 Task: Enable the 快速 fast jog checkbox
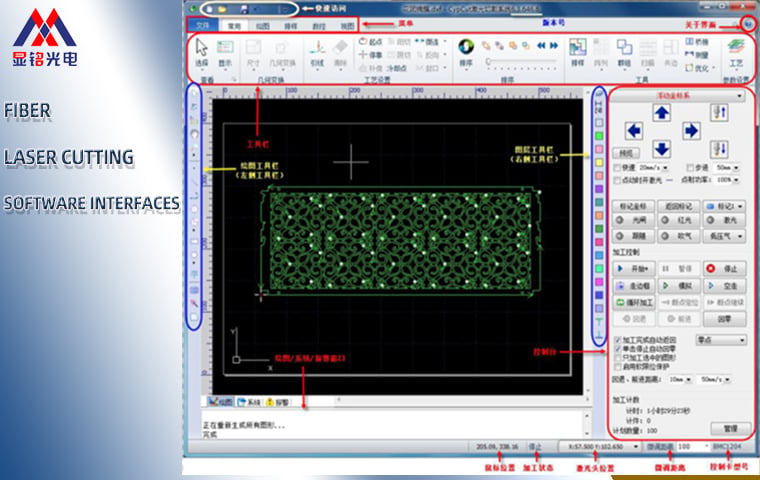[618, 168]
